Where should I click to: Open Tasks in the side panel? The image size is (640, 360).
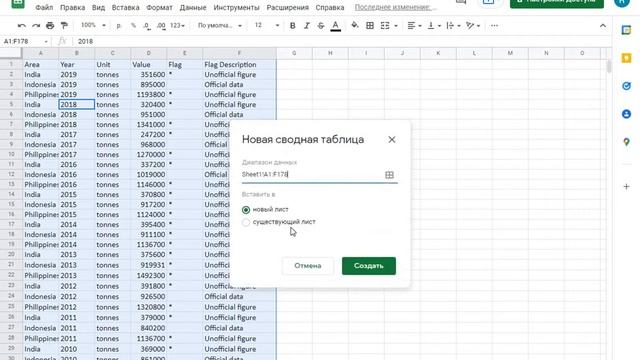626,86
